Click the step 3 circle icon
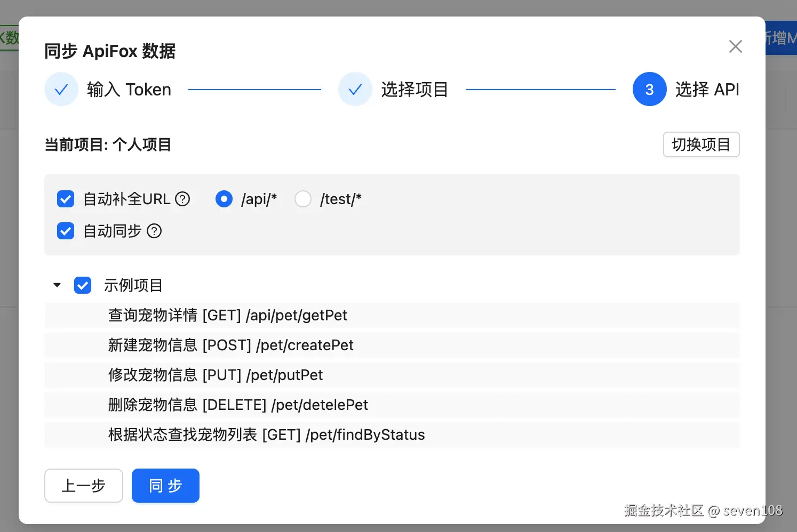The image size is (797, 532). click(649, 89)
